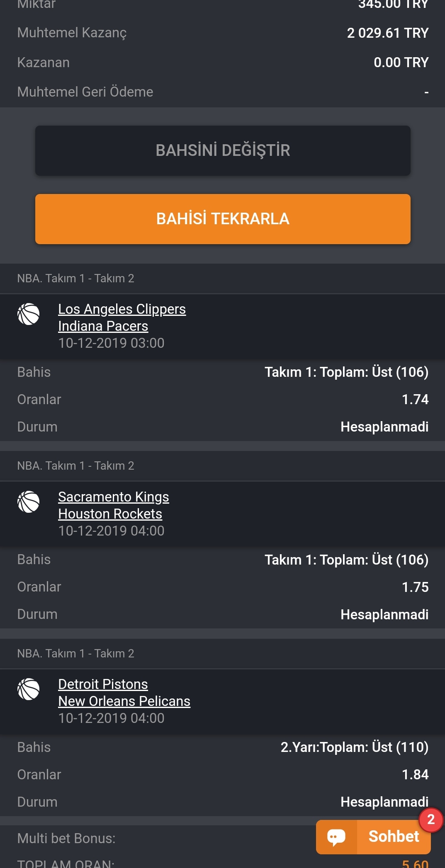445x868 pixels.
Task: Tap the 1.75 odds for Kings game
Action: click(415, 587)
